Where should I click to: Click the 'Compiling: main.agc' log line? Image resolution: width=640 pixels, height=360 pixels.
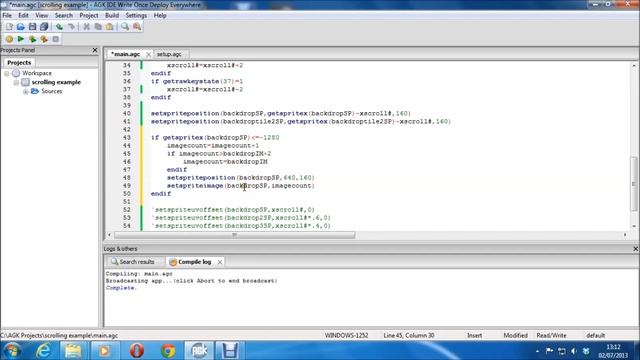139,274
